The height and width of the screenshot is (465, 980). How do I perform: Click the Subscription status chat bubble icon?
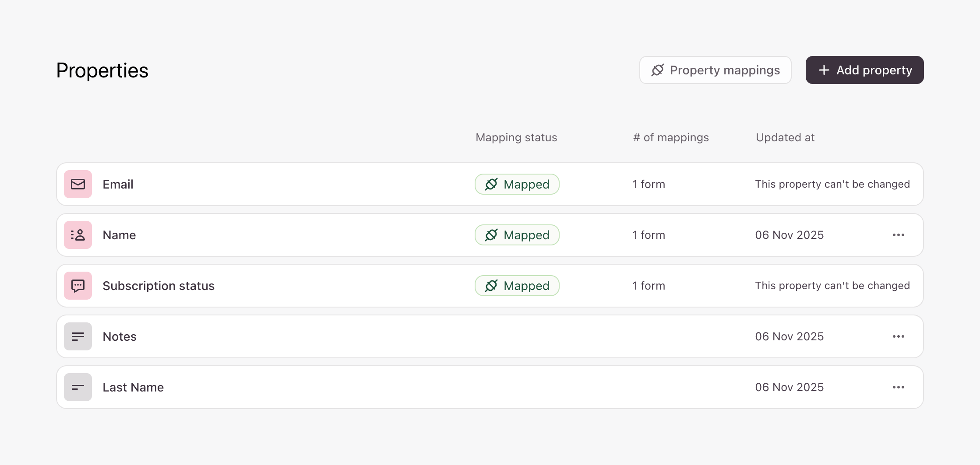click(78, 286)
